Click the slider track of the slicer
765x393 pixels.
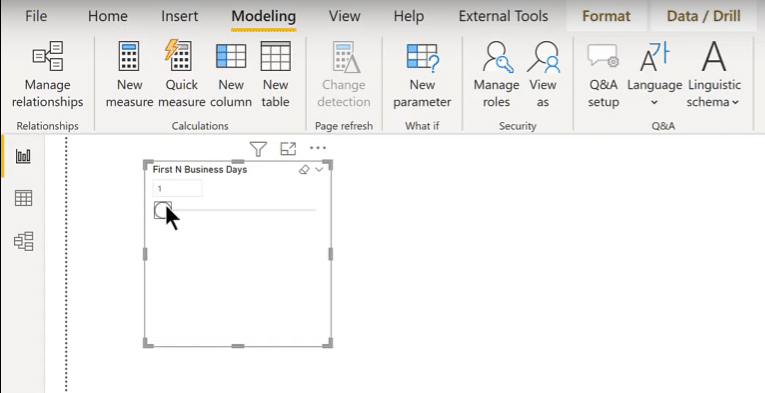[243, 210]
